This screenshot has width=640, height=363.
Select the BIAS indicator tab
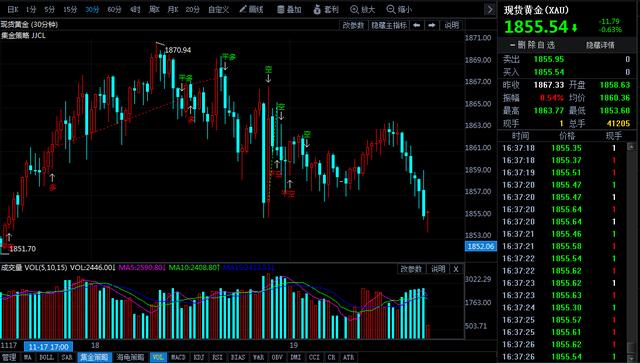pyautogui.click(x=238, y=357)
